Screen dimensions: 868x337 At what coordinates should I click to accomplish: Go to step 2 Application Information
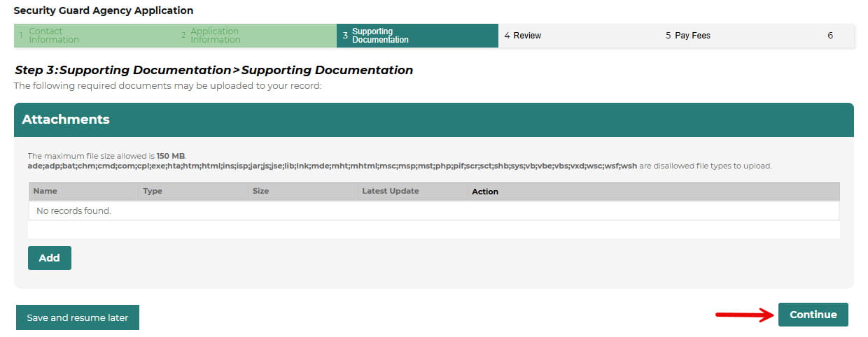tap(255, 36)
